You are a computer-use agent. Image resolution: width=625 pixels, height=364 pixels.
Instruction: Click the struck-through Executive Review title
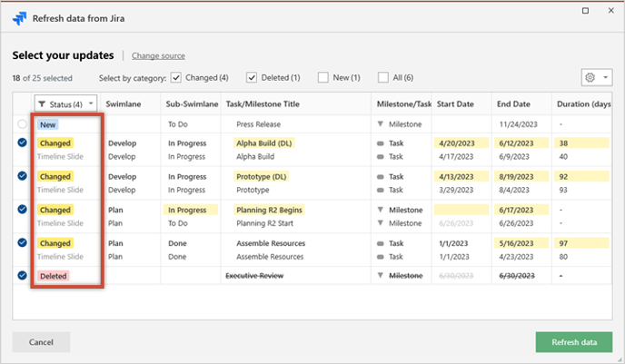pos(254,276)
